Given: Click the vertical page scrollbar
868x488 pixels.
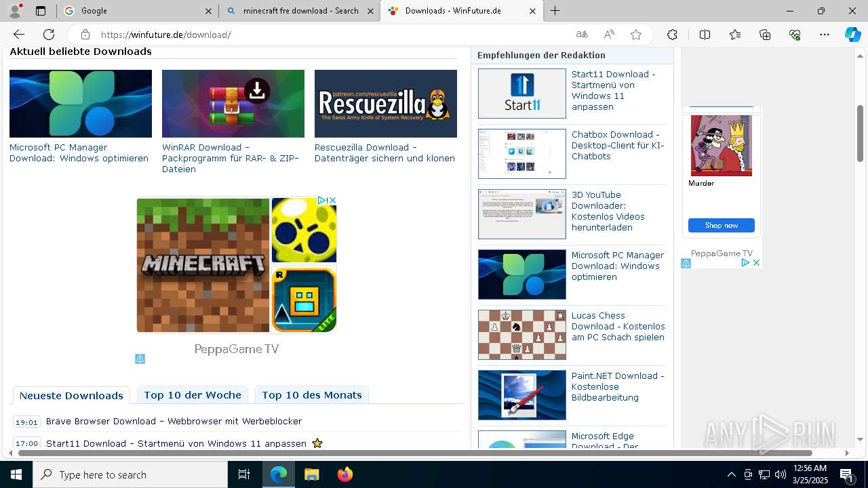Looking at the screenshot, I should pyautogui.click(x=861, y=134).
